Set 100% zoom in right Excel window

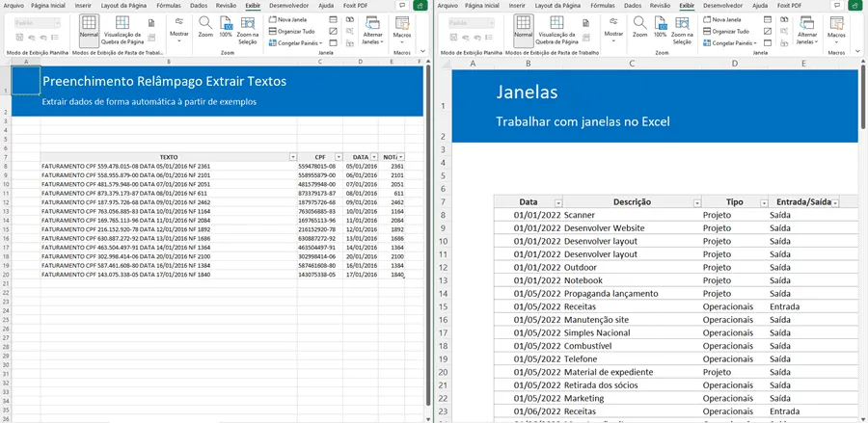[660, 27]
